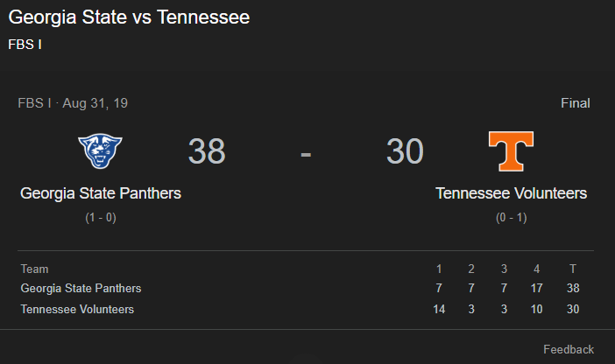This screenshot has height=364, width=615.
Task: Open the Feedback link
Action: coord(568,349)
